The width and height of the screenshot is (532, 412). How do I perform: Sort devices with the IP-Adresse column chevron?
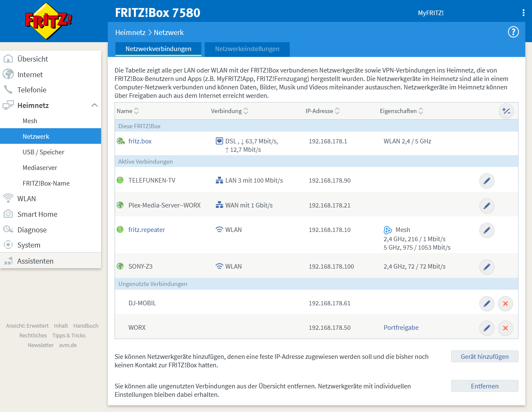coord(338,111)
